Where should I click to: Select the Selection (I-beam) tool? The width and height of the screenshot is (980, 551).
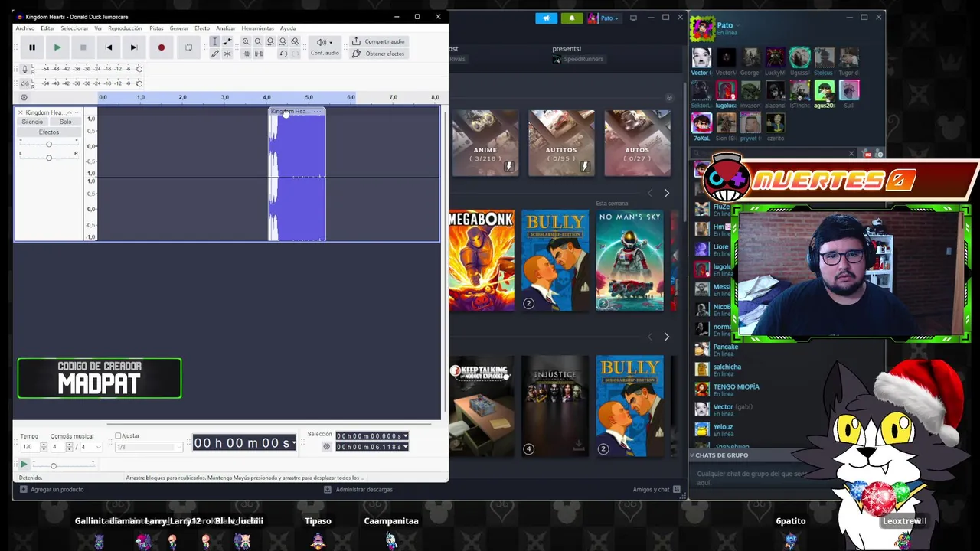tap(215, 41)
